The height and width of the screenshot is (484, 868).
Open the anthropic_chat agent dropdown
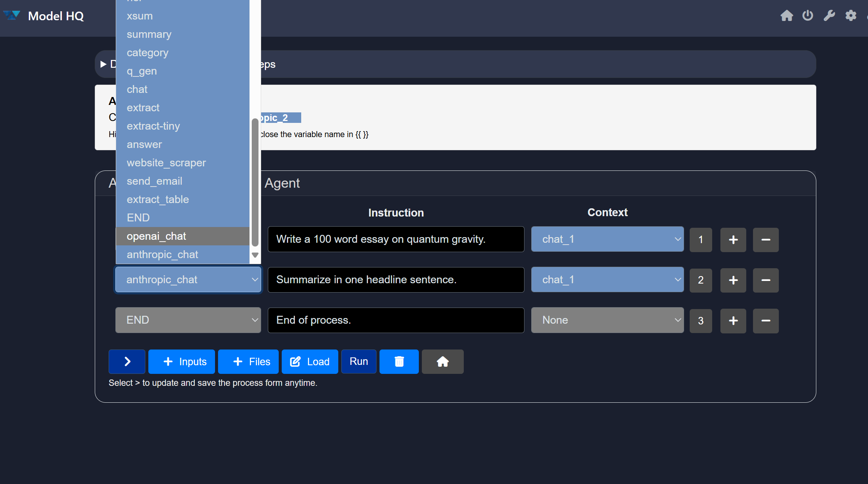(188, 280)
